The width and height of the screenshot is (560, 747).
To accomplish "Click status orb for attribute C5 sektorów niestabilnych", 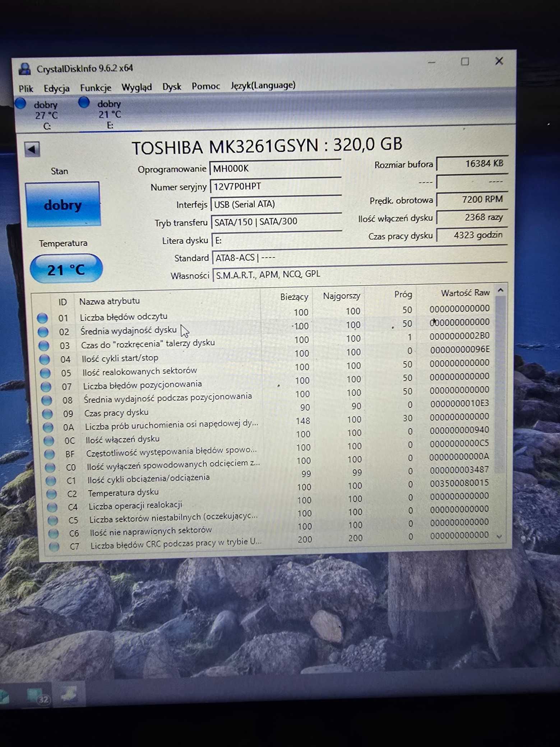I will [x=53, y=520].
